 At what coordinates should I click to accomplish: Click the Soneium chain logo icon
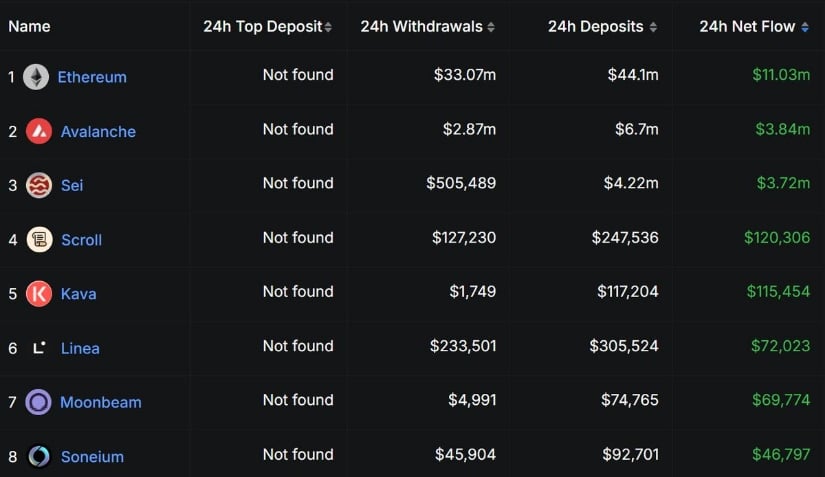coord(39,456)
